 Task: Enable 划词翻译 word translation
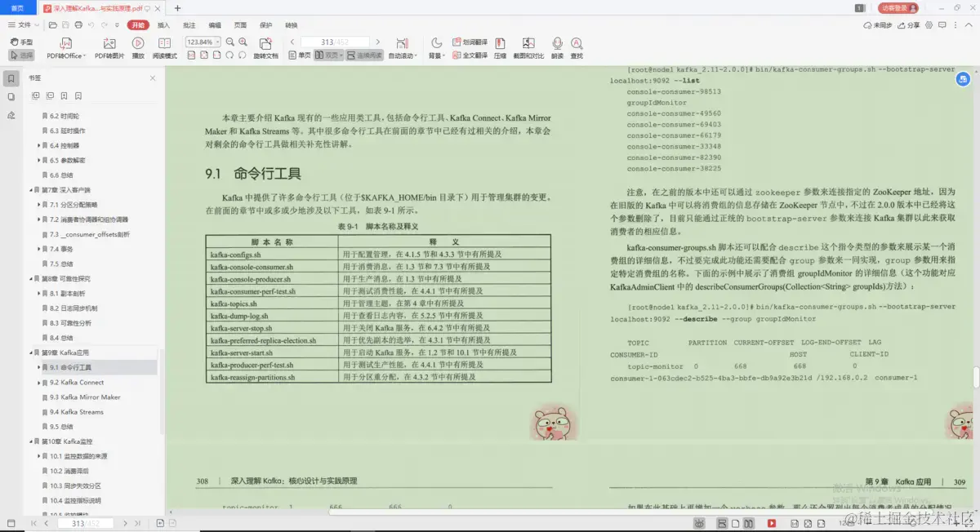(469, 42)
